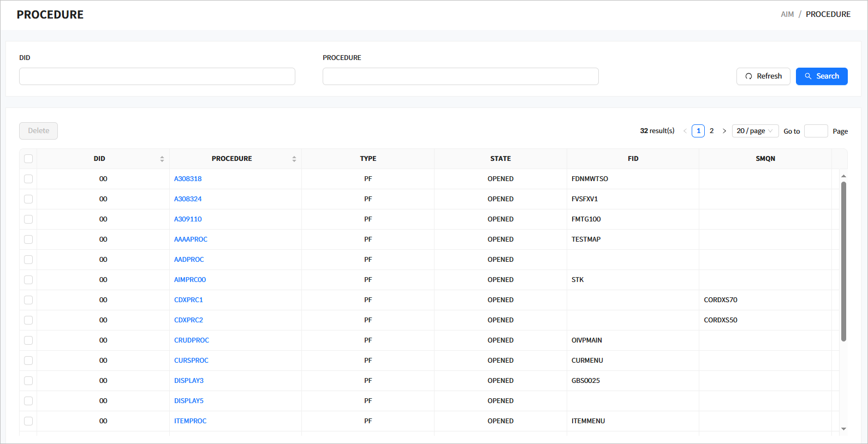Open the CURSPROC procedure link

(x=191, y=361)
